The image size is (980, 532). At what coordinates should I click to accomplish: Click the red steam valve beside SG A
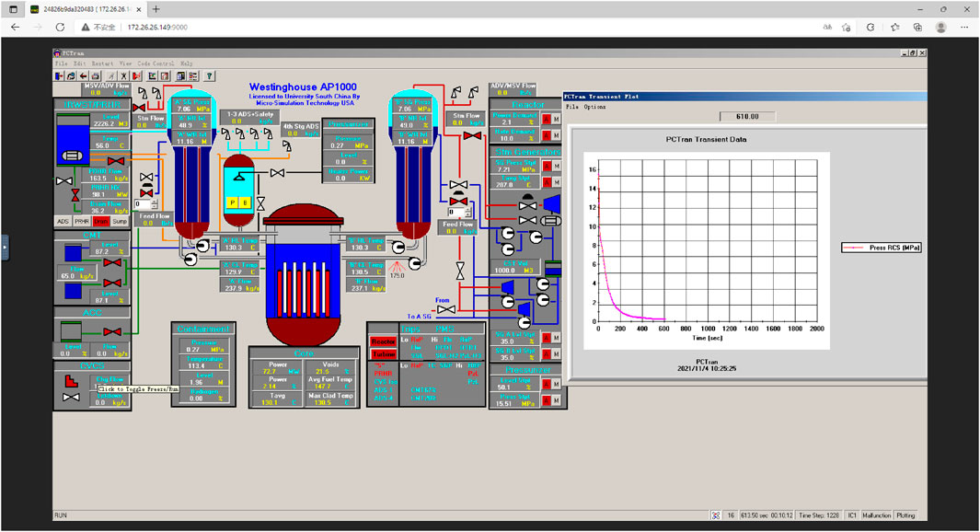[139, 108]
